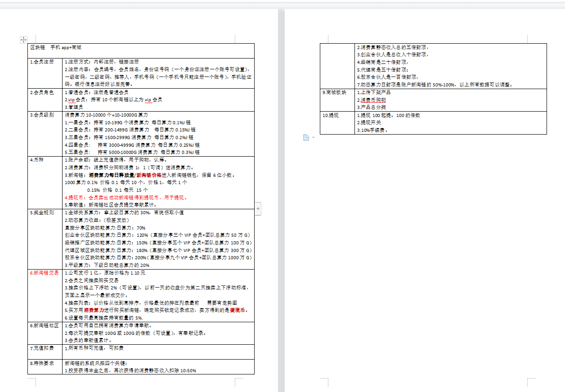Click the line starting '1.账户余额'
Viewport: 565px width, 392px height.
[117, 160]
